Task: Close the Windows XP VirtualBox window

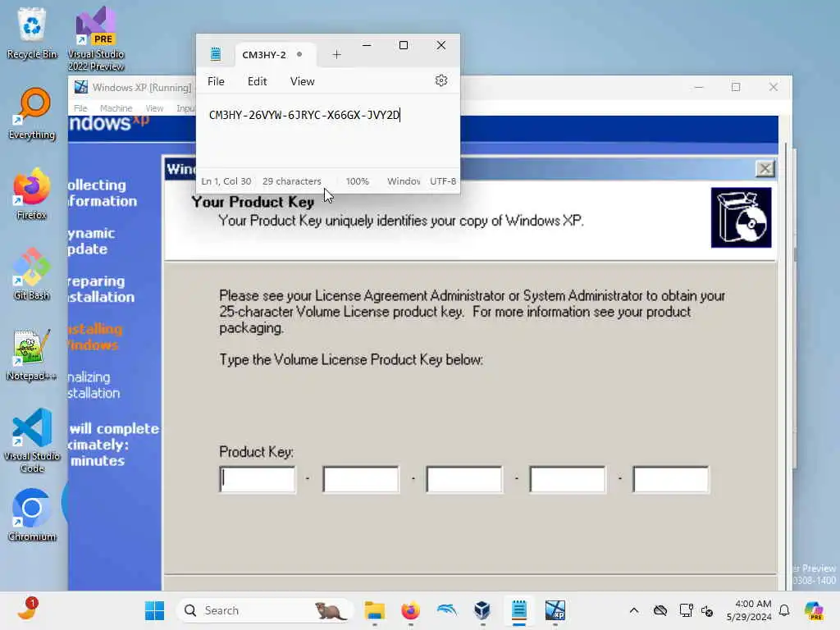Action: (773, 87)
